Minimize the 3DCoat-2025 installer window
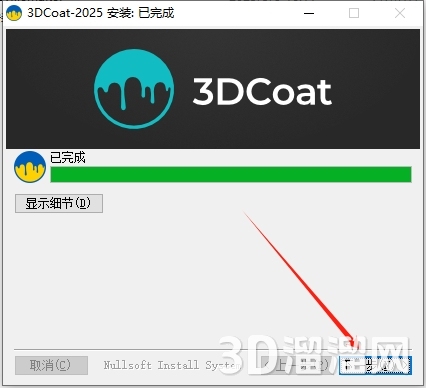 pyautogui.click(x=309, y=14)
